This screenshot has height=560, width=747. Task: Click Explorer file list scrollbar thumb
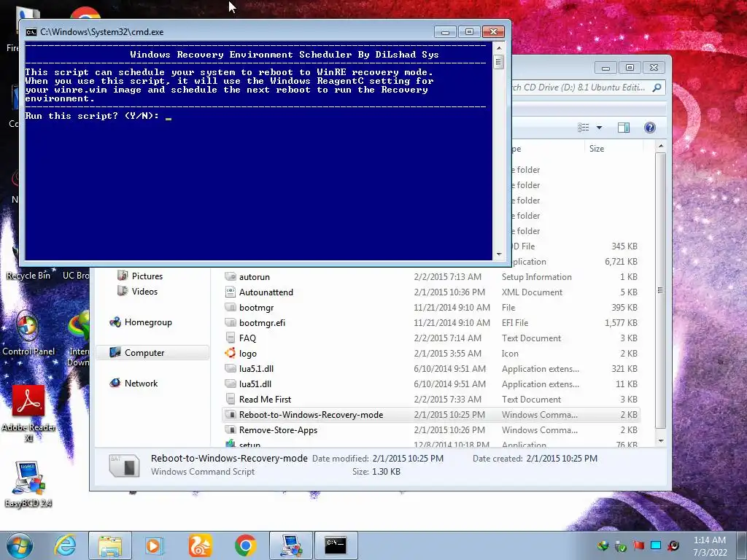(660, 290)
